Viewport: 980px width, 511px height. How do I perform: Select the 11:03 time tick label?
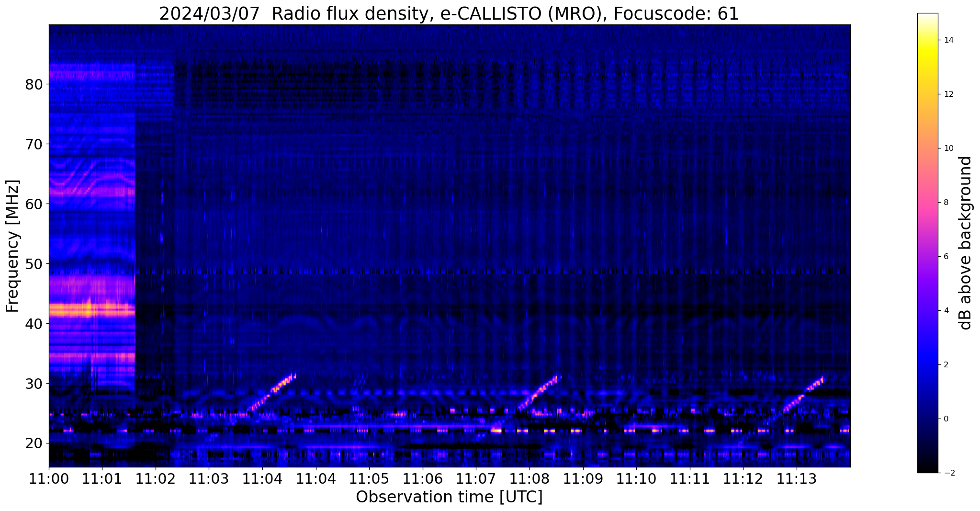tap(209, 478)
